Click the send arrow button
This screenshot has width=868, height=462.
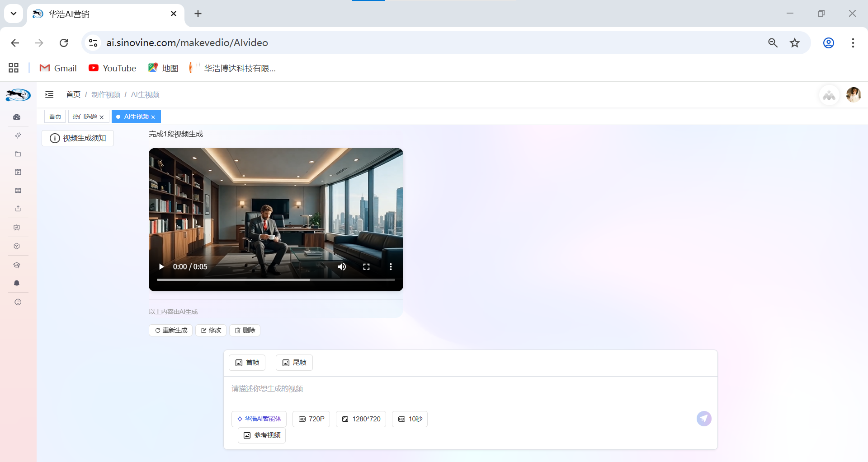click(x=703, y=419)
